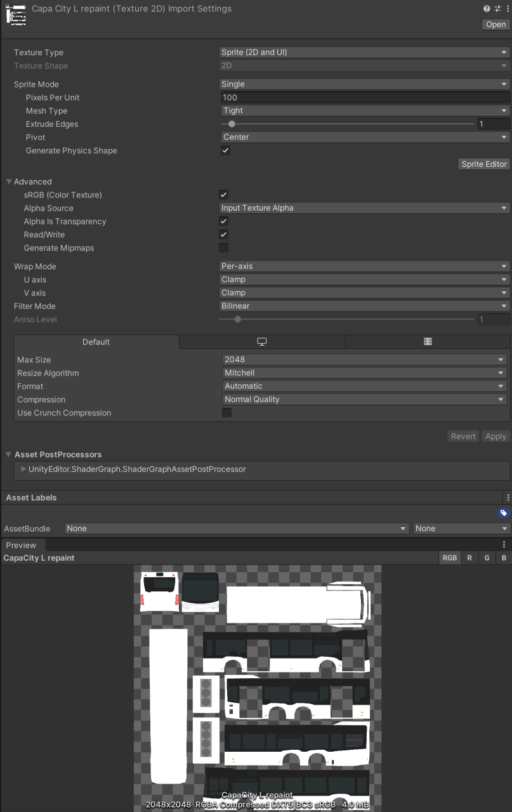Viewport: 512px width, 812px height.
Task: Enable the Generate Mipmaps checkbox
Action: point(223,248)
